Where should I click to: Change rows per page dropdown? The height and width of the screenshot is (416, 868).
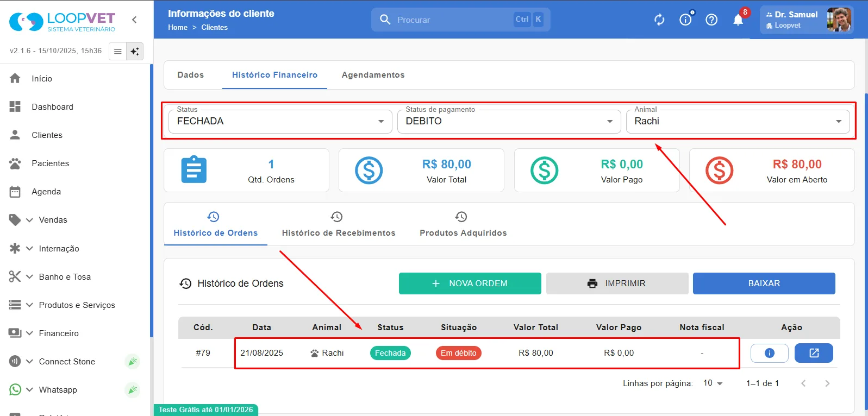(x=713, y=383)
